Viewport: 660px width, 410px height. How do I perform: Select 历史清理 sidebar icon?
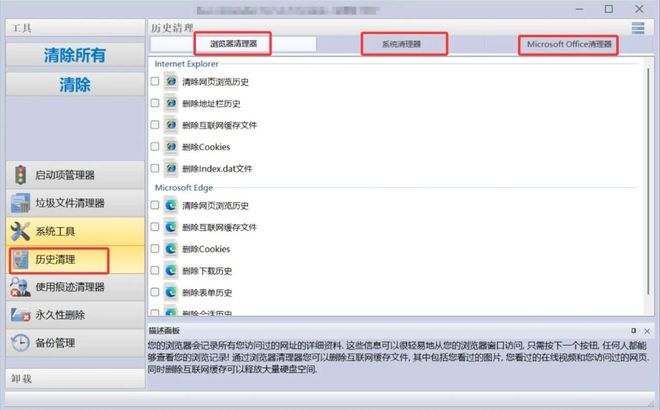point(20,259)
